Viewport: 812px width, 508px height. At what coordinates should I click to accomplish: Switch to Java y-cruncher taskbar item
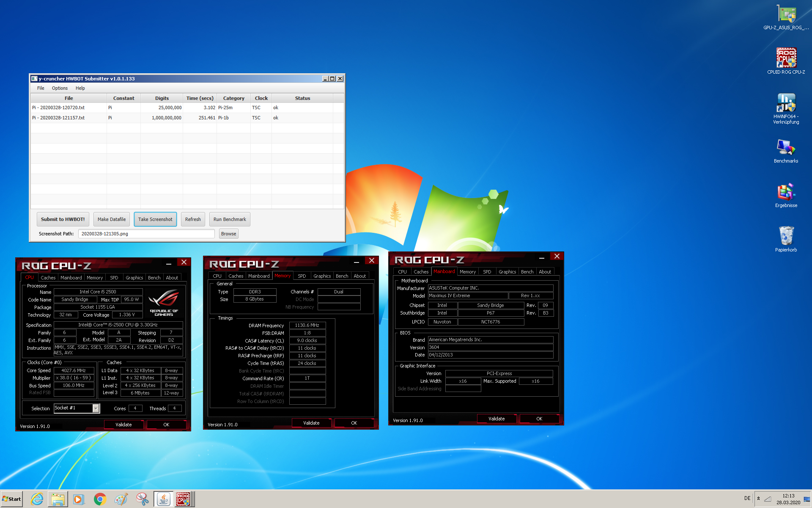[163, 499]
